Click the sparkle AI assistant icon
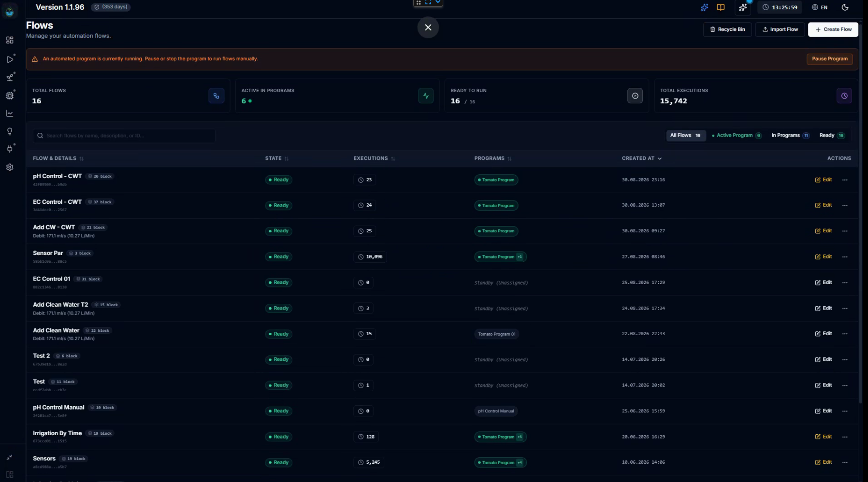868x482 pixels. point(743,7)
